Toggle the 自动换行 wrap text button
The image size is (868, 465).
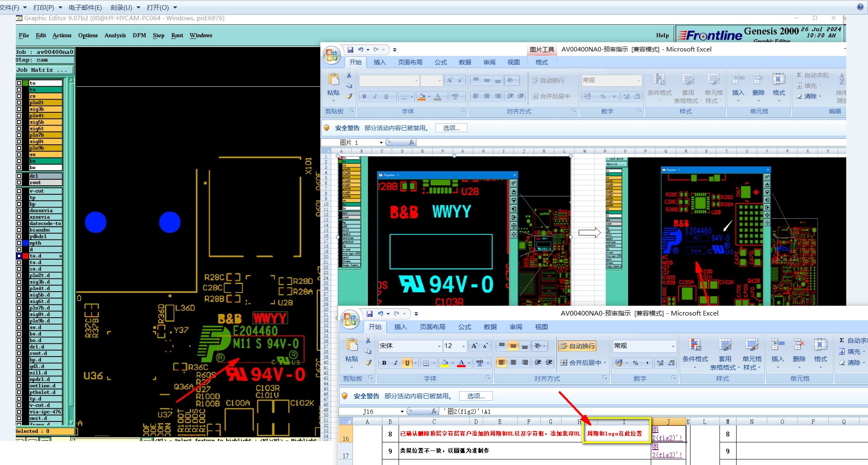click(x=577, y=346)
